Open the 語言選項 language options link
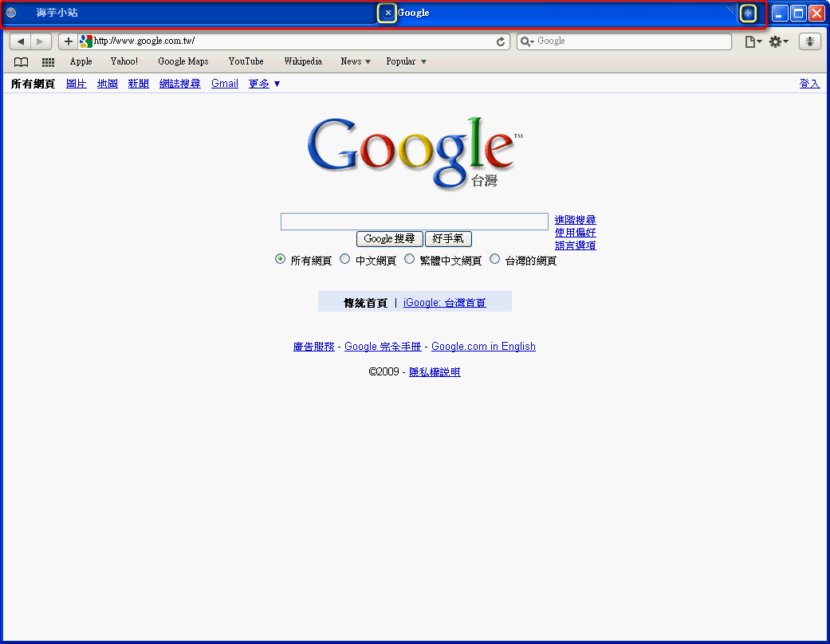 tap(576, 245)
